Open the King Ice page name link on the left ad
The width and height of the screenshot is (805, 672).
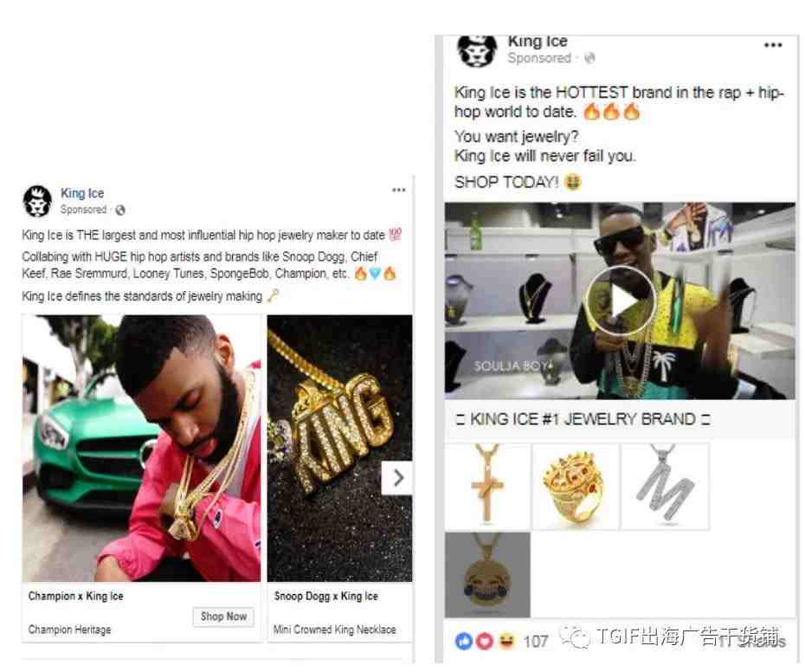[82, 193]
